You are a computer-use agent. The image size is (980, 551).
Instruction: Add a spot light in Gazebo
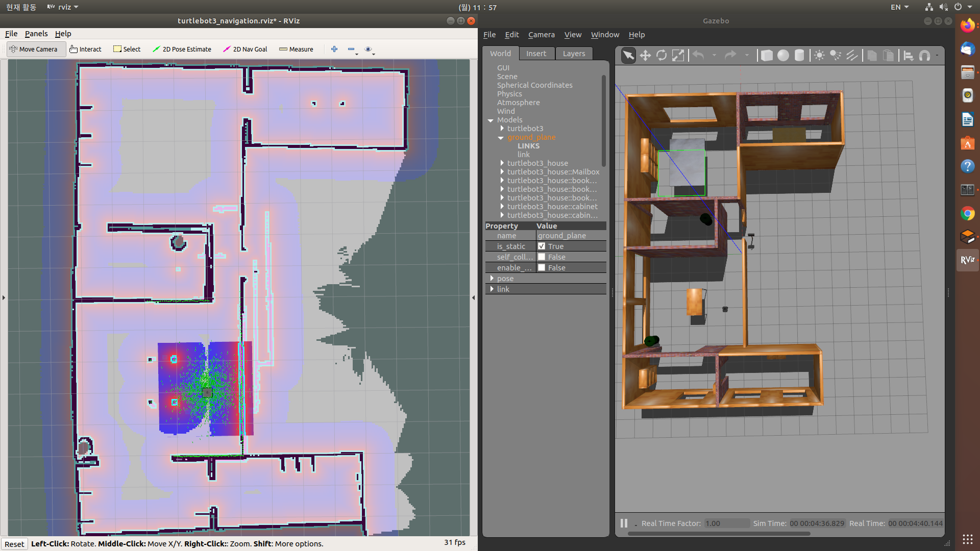(x=836, y=55)
